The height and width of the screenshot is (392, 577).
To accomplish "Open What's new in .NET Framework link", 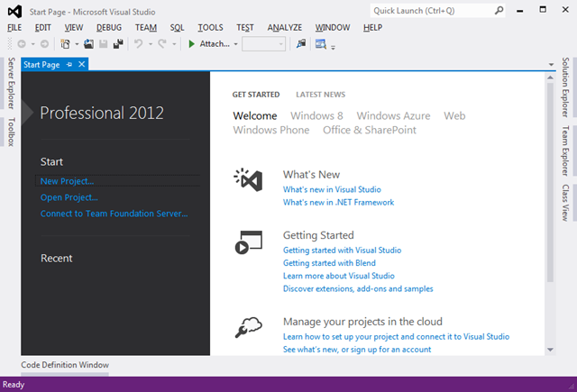I will [339, 202].
